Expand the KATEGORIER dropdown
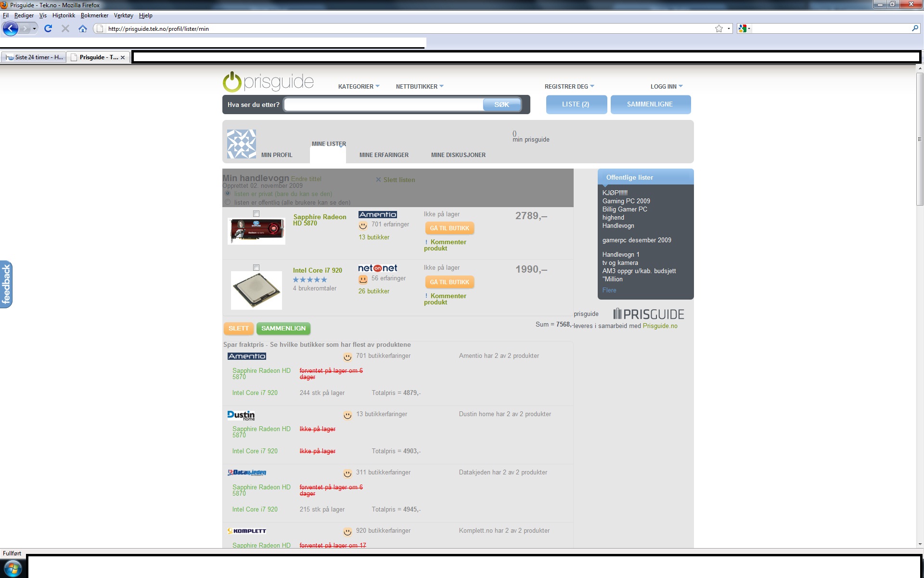The width and height of the screenshot is (924, 578). pos(359,87)
